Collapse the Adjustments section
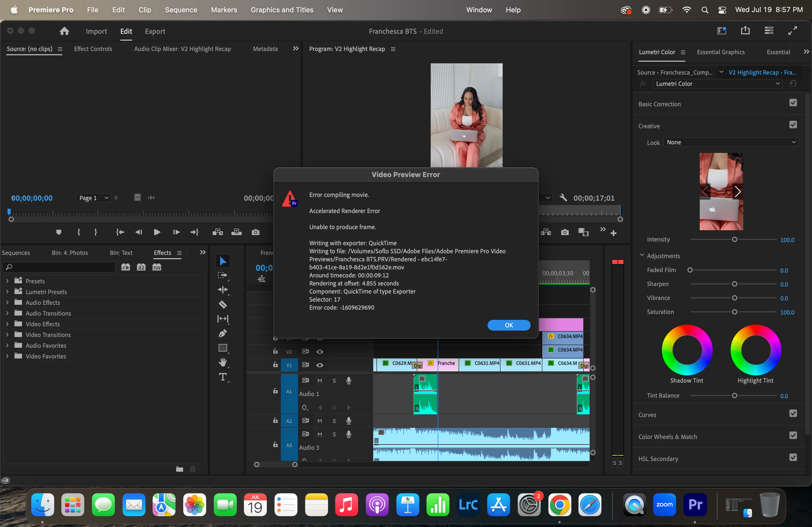 (x=642, y=255)
